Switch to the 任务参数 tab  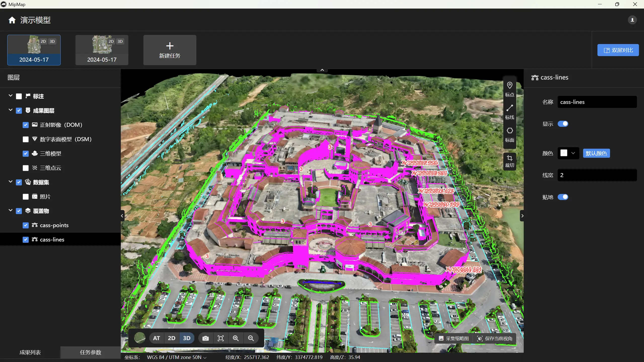coord(90,352)
